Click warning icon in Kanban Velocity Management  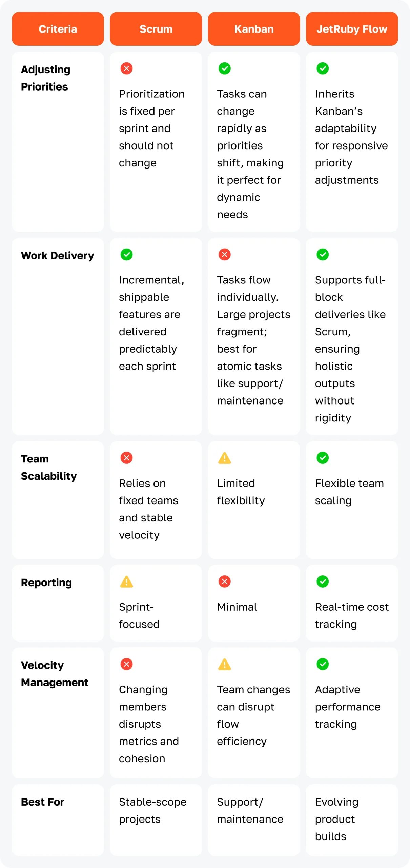(x=224, y=665)
